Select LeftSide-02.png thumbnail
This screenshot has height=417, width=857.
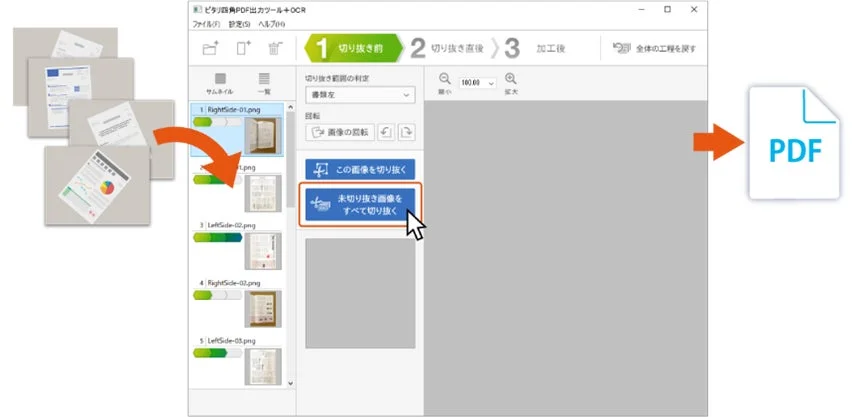tap(263, 251)
